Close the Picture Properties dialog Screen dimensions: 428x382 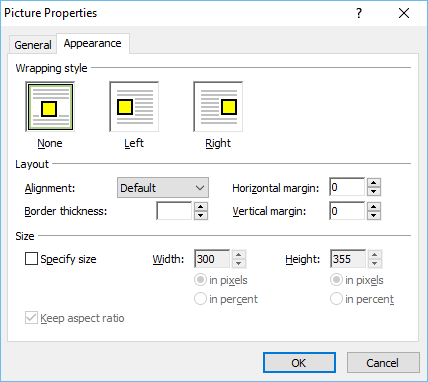pos(404,13)
